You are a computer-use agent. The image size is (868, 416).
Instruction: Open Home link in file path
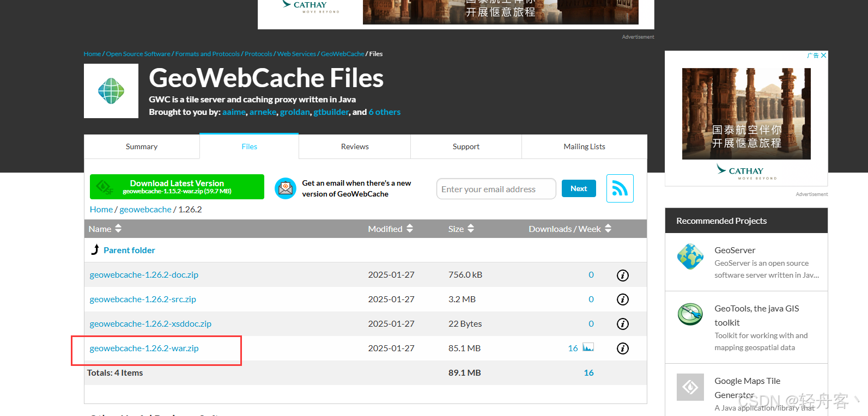101,210
